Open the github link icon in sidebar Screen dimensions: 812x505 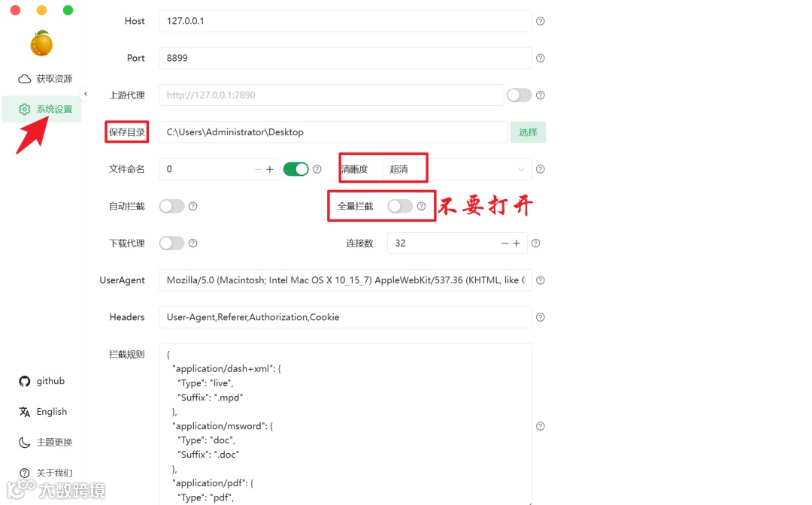tap(24, 381)
